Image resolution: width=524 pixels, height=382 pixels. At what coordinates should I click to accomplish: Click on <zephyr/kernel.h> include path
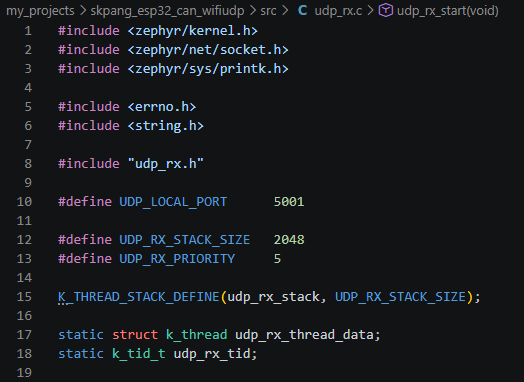click(192, 31)
